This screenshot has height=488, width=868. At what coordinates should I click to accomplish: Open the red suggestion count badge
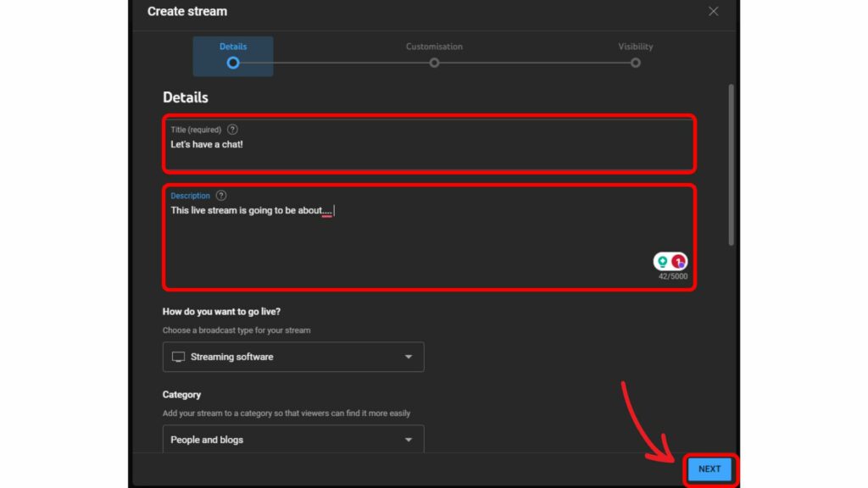pos(679,262)
